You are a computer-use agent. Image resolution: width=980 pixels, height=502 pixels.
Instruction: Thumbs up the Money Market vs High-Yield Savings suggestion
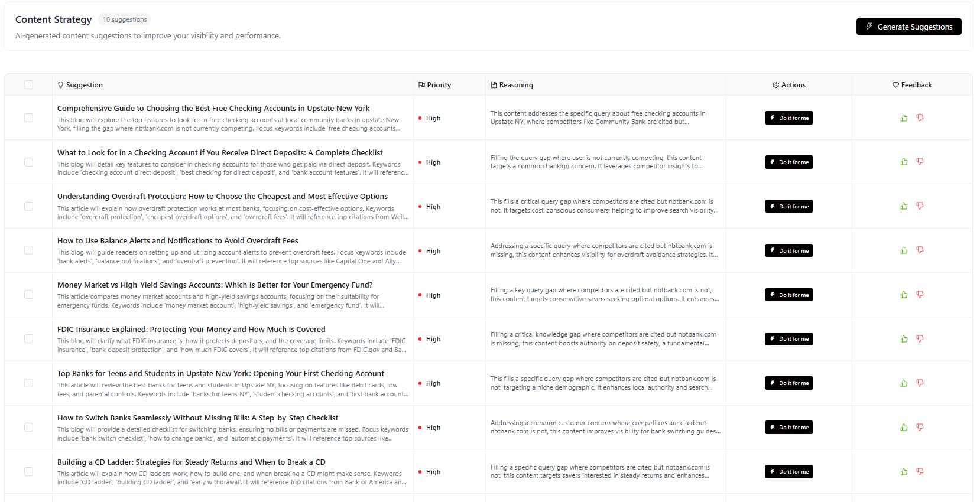pyautogui.click(x=904, y=295)
